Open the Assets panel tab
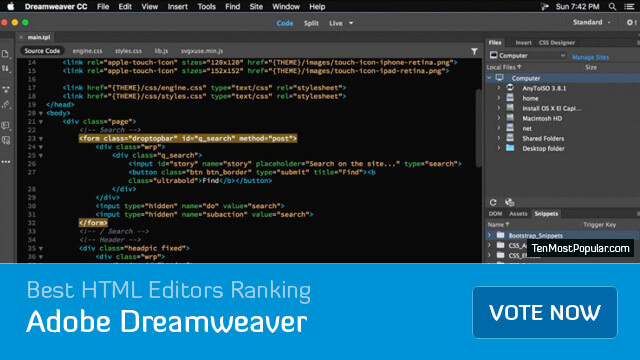Image resolution: width=640 pixels, height=360 pixels. coord(518,213)
